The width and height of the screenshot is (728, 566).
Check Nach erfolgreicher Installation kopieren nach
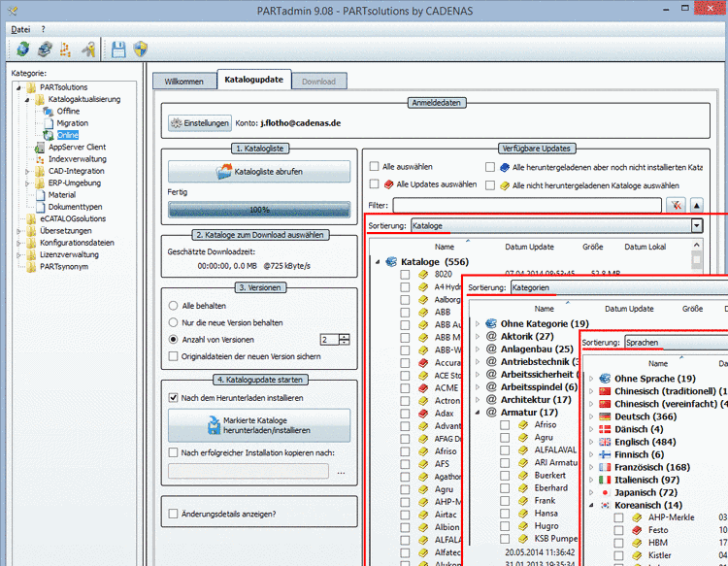click(173, 452)
